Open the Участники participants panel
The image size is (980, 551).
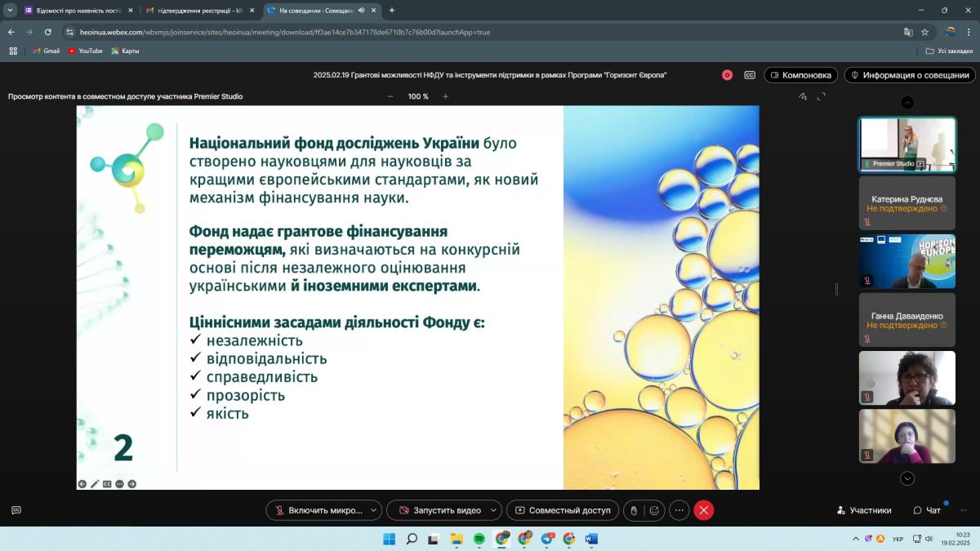864,510
